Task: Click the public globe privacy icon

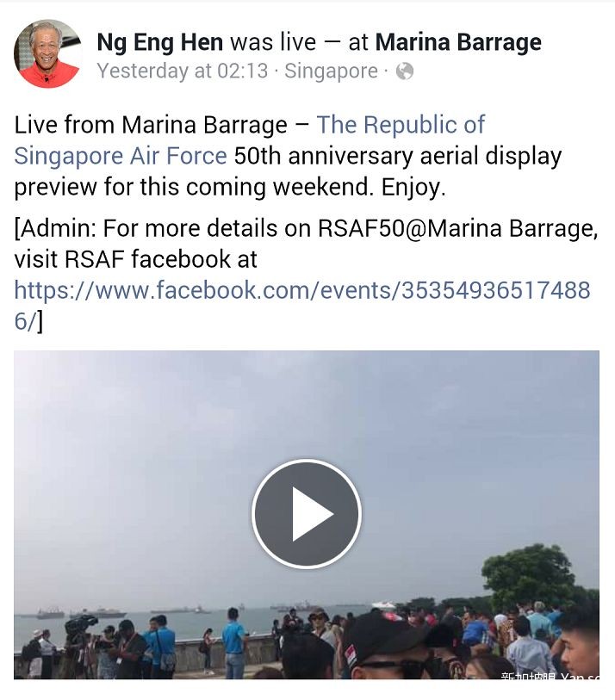Action: [405, 71]
